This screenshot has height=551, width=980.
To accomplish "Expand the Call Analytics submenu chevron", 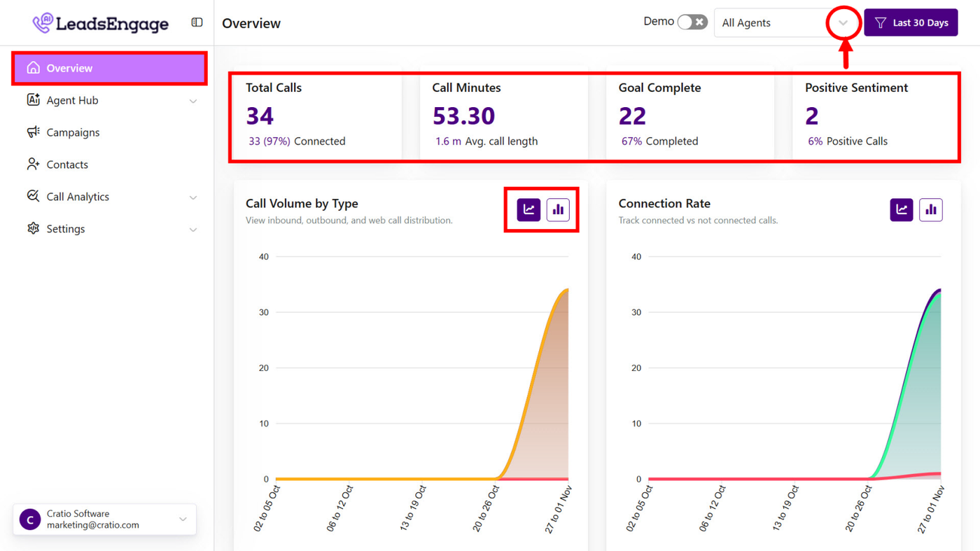I will pyautogui.click(x=193, y=197).
